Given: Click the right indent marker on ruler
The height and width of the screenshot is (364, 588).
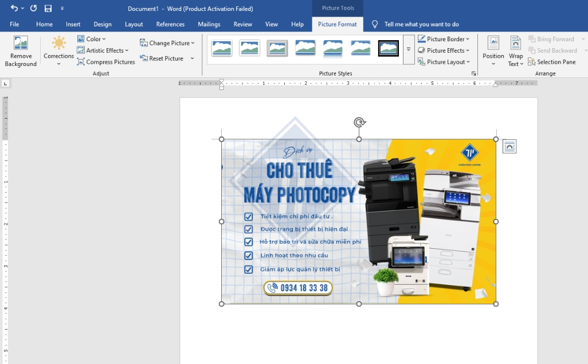Looking at the screenshot, I should (495, 85).
